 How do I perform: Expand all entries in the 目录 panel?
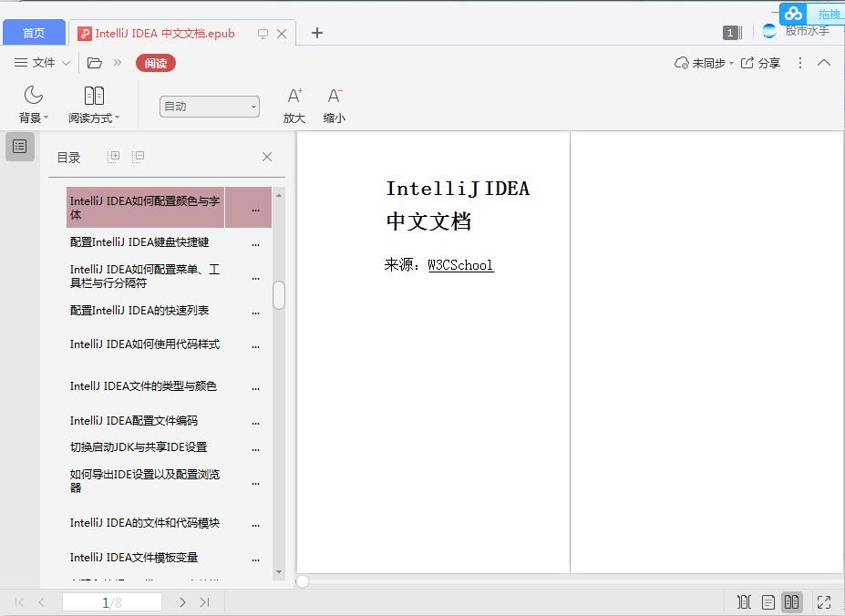pyautogui.click(x=114, y=157)
